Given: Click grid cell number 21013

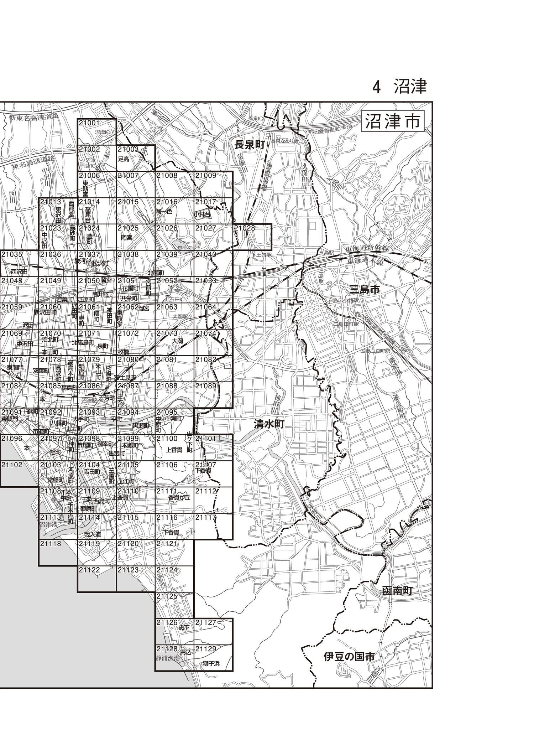Looking at the screenshot, I should point(51,202).
